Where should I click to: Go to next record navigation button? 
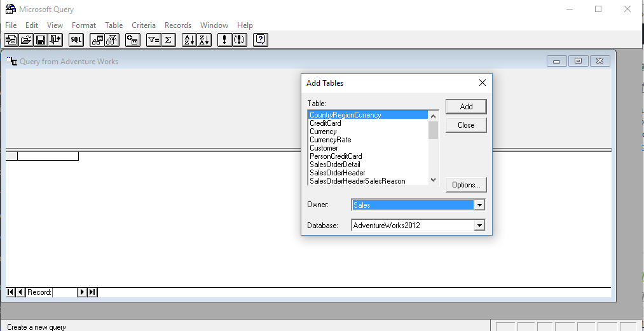82,292
